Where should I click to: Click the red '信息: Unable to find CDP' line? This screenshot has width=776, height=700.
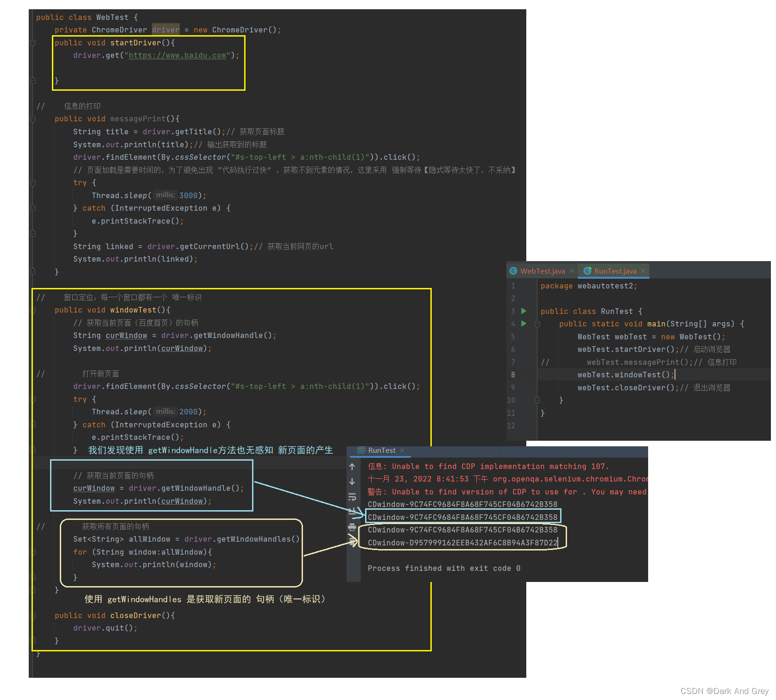pos(488,466)
